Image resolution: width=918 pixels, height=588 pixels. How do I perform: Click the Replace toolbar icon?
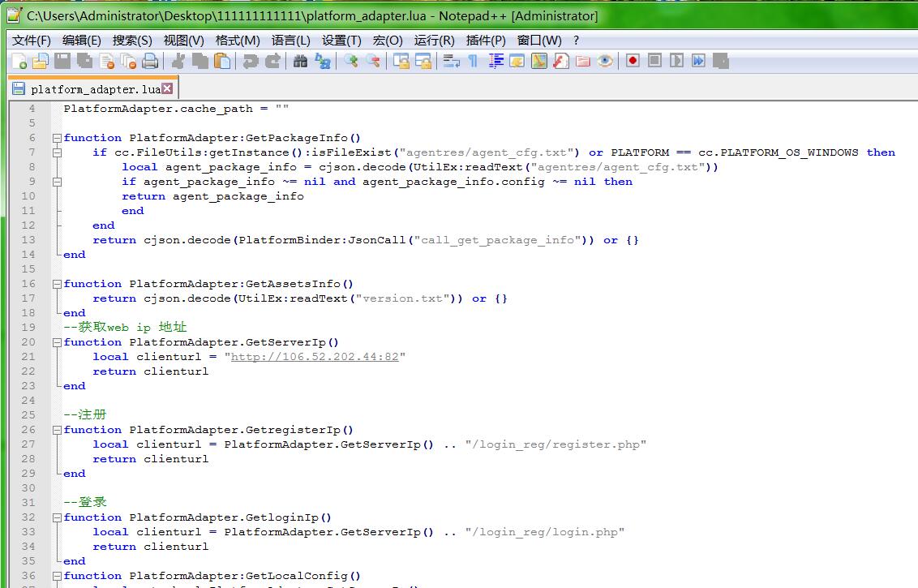(322, 61)
